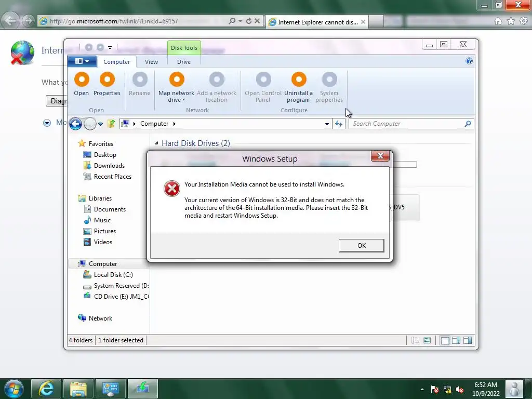This screenshot has width=532, height=399.
Task: Click Internet Explorer address bar URL
Action: 114,21
